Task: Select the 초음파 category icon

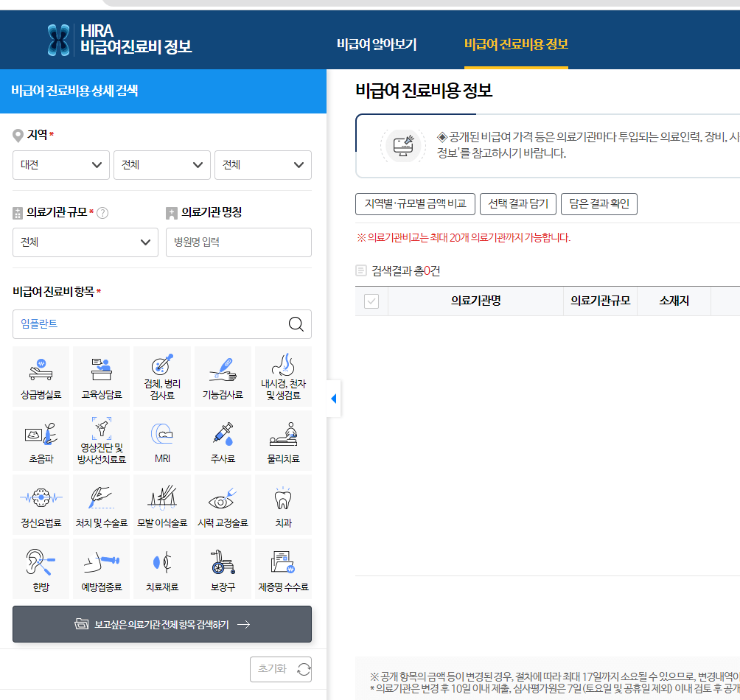Action: point(41,441)
